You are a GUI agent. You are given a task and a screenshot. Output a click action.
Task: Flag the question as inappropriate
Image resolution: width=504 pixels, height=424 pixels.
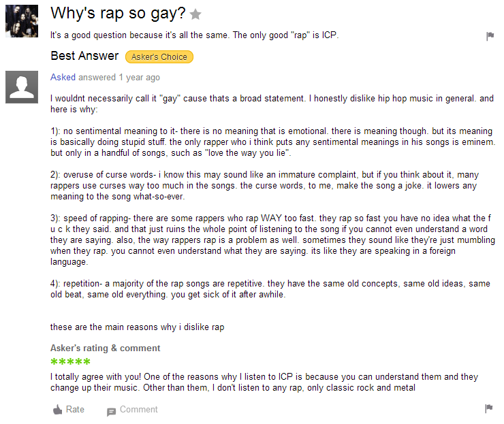490,36
